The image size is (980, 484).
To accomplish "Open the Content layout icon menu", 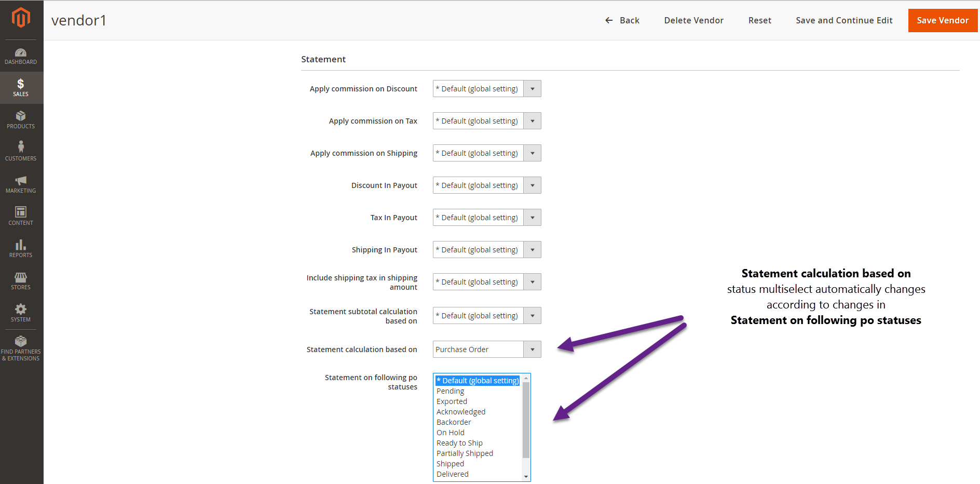I will [x=21, y=217].
